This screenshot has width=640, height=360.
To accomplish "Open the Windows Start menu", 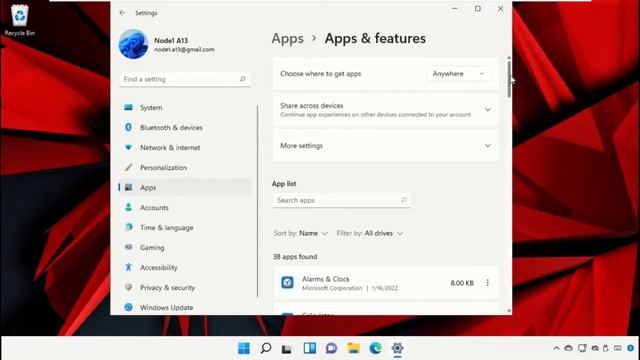I will (244, 348).
